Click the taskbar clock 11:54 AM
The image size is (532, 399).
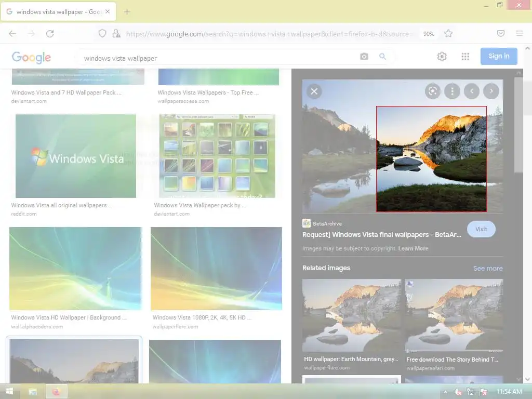tap(509, 392)
